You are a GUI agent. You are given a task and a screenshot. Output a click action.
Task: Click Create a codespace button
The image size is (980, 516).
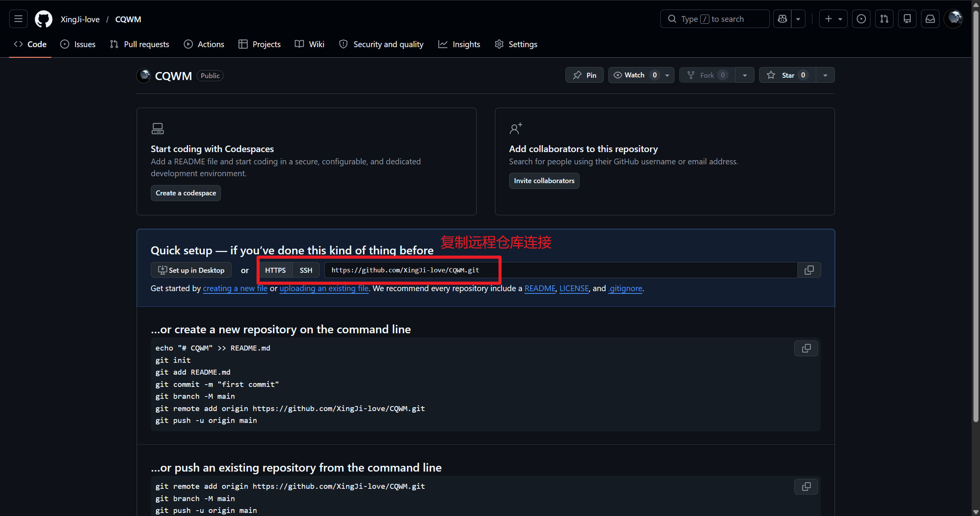tap(186, 193)
